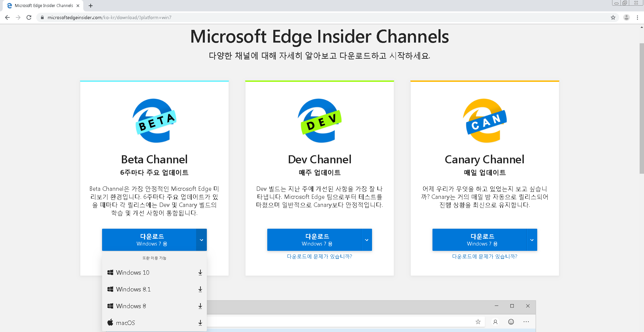Close the Microsoft Edge Insider Channels tab

click(x=78, y=6)
